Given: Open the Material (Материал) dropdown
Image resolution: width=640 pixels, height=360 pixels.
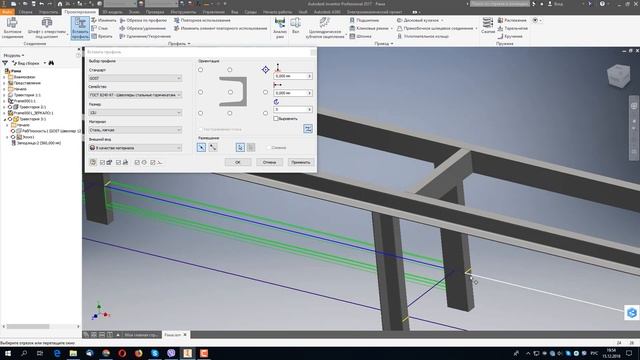Looking at the screenshot, I should (135, 130).
